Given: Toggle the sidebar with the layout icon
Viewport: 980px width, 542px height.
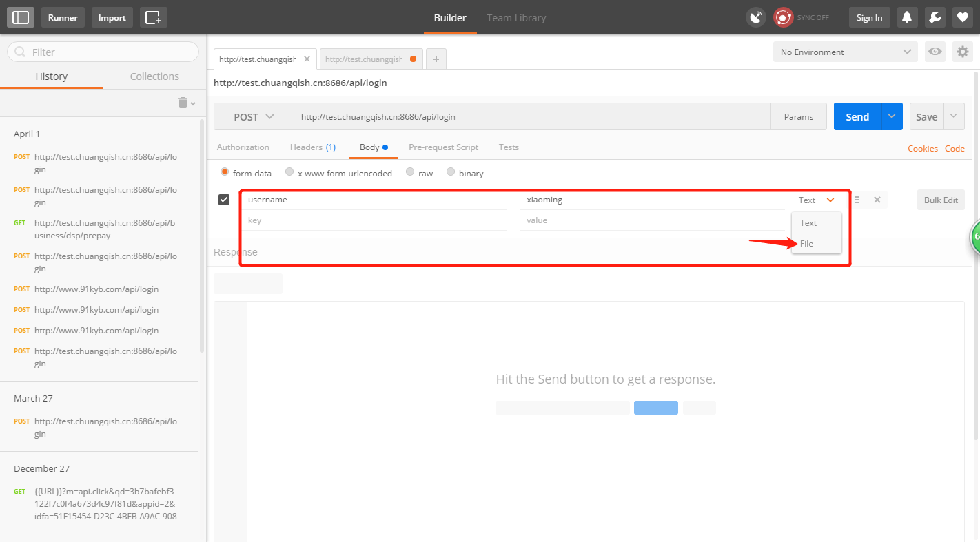Looking at the screenshot, I should [21, 17].
